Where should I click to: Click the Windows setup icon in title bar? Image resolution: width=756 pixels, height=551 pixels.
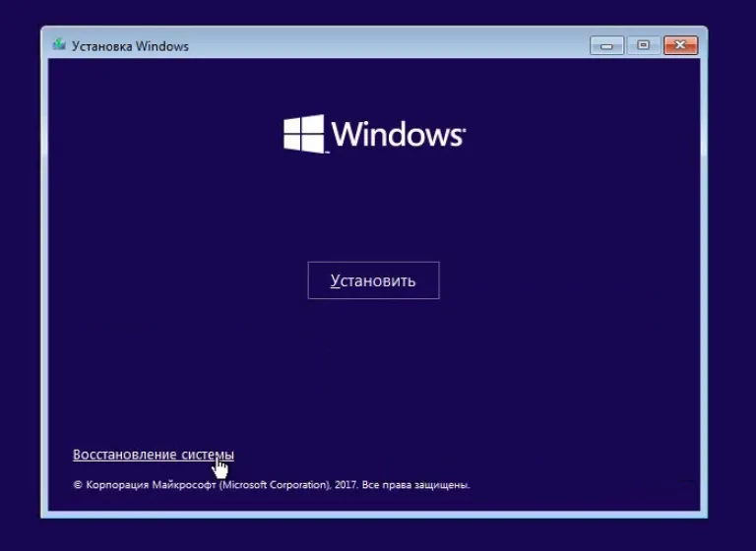coord(59,45)
